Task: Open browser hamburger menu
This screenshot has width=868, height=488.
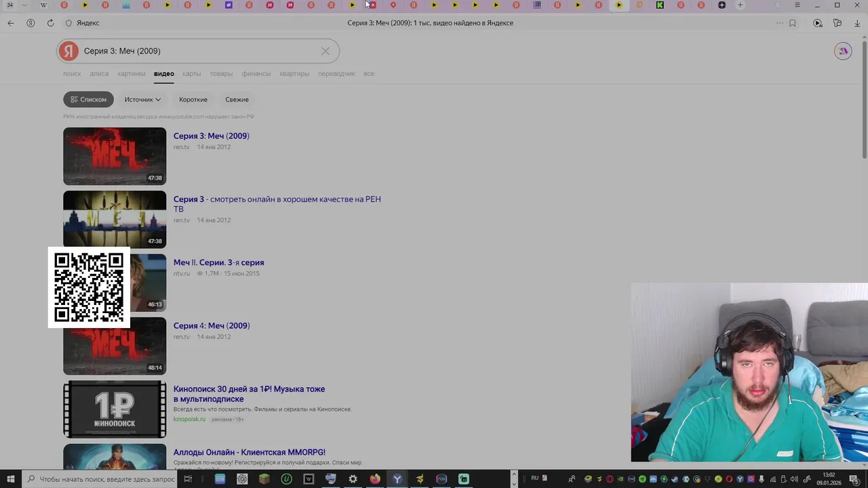Action: (797, 5)
